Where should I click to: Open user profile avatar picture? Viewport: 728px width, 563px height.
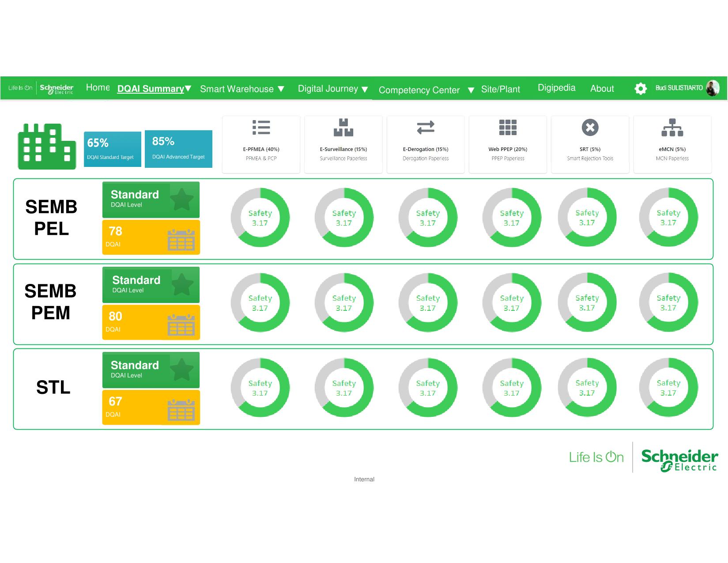tap(712, 88)
